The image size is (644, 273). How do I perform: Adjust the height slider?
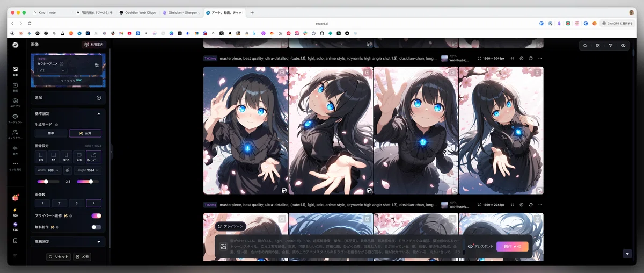[x=90, y=182]
